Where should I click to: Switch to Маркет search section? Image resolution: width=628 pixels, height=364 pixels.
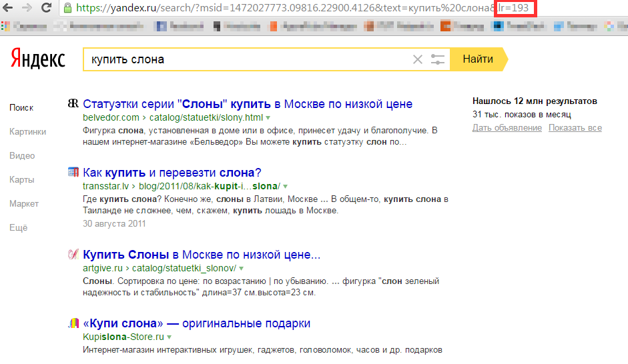click(24, 203)
